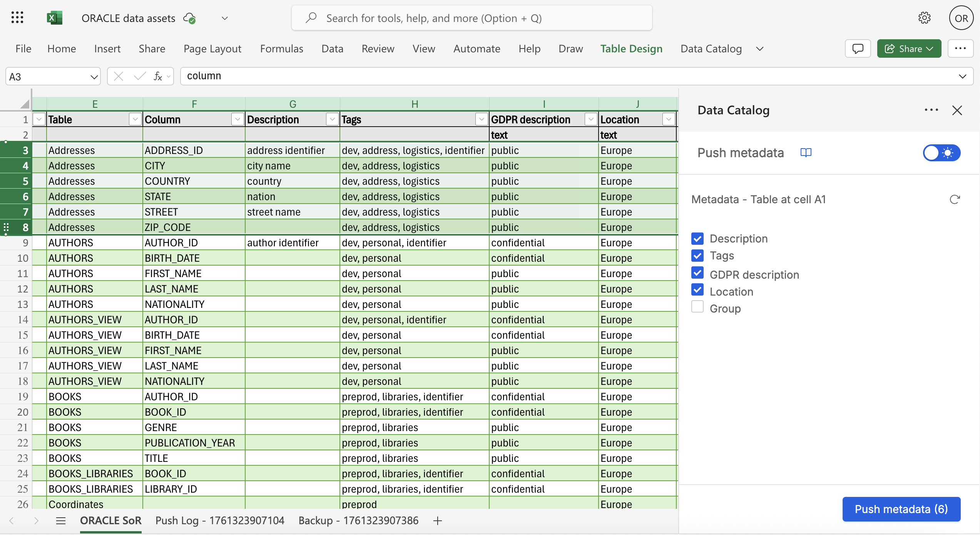Viewport: 980px width, 535px height.
Task: Expand the formula bar
Action: point(962,76)
